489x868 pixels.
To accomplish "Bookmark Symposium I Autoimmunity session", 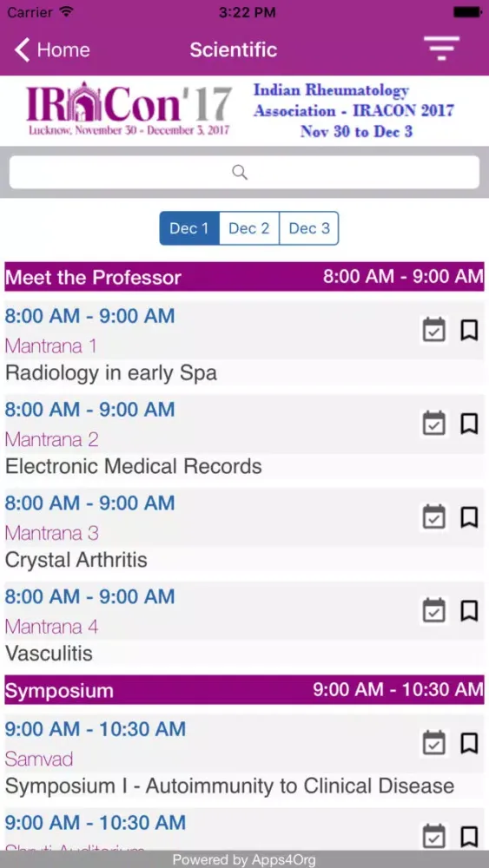I will click(469, 744).
